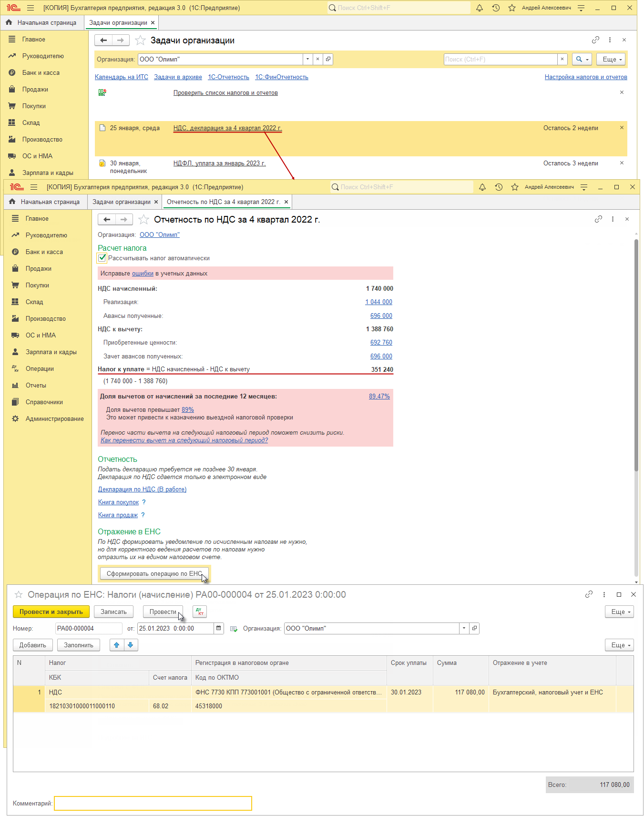Copy link to Задачи организации page
644x816 pixels.
(595, 40)
